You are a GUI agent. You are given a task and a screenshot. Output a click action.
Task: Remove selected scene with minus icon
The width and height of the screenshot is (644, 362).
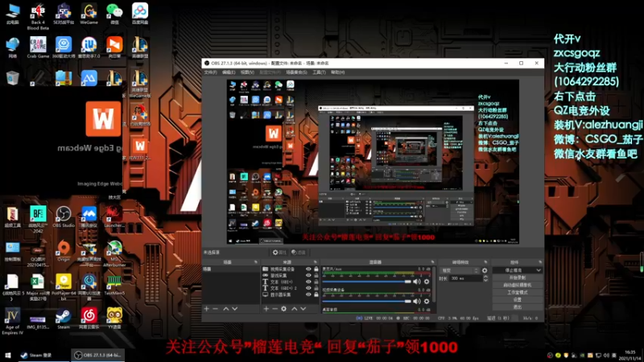click(x=215, y=309)
